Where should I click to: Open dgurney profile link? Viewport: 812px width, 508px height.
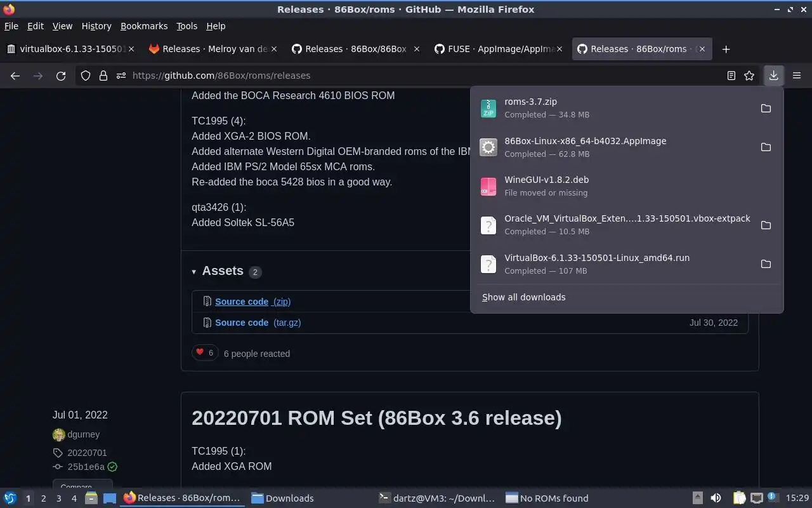coord(83,434)
